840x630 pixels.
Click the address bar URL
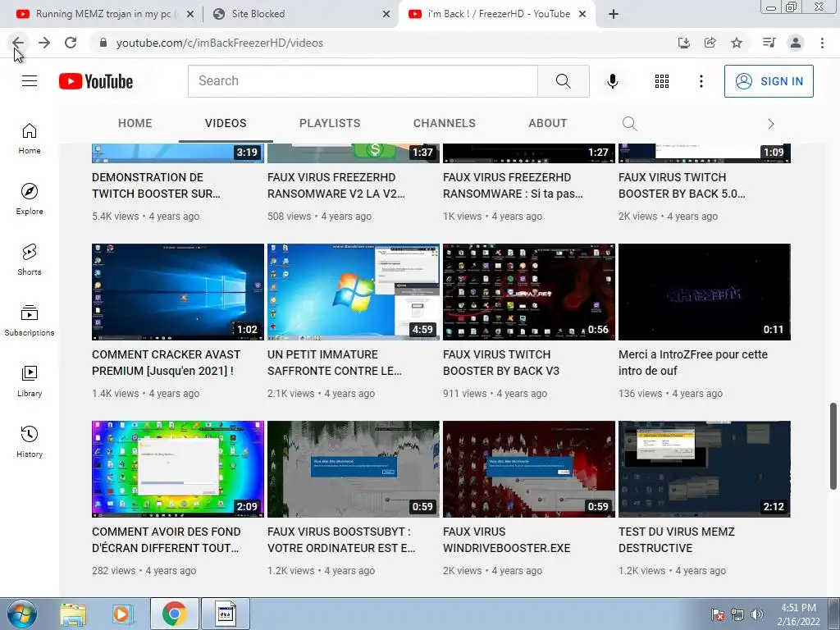click(x=220, y=43)
